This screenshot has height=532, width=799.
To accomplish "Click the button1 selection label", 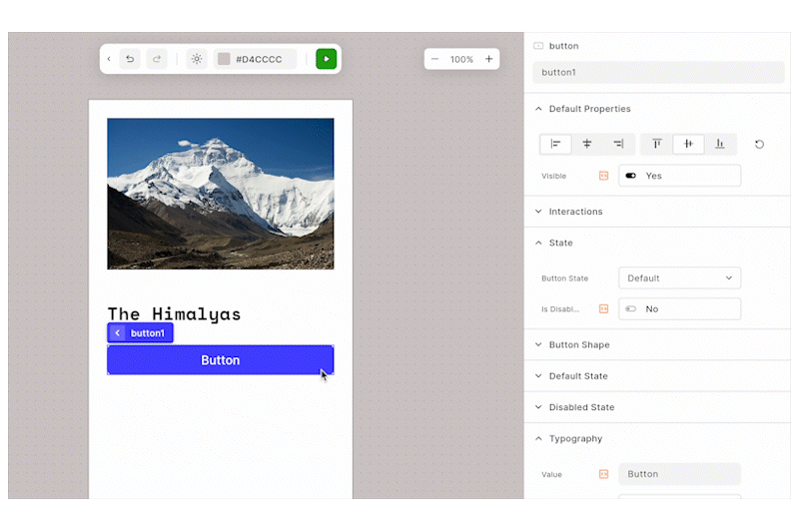I will click(148, 333).
